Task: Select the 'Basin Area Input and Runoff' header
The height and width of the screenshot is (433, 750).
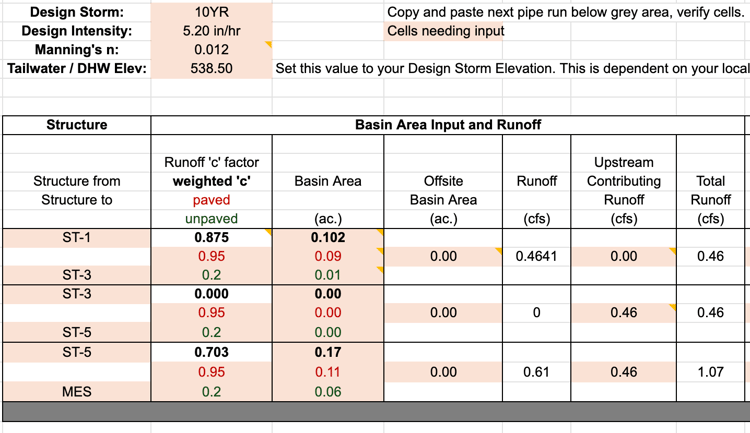Action: click(x=448, y=125)
